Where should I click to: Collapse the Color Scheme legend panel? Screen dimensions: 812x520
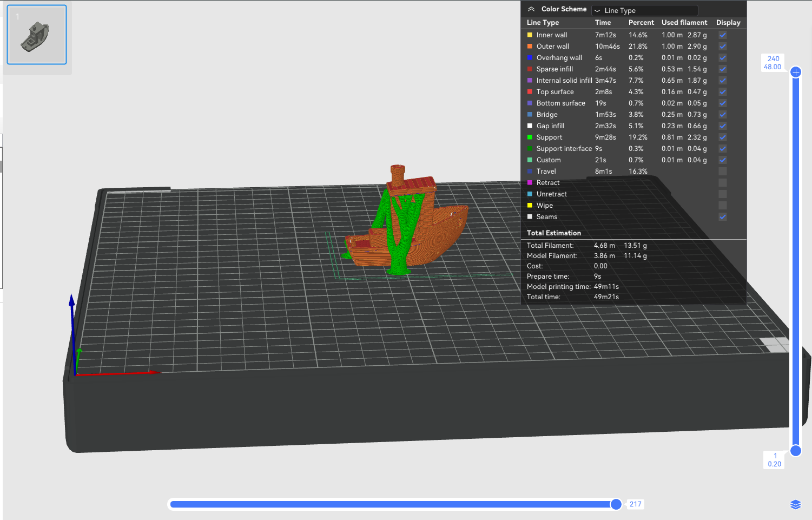point(531,9)
